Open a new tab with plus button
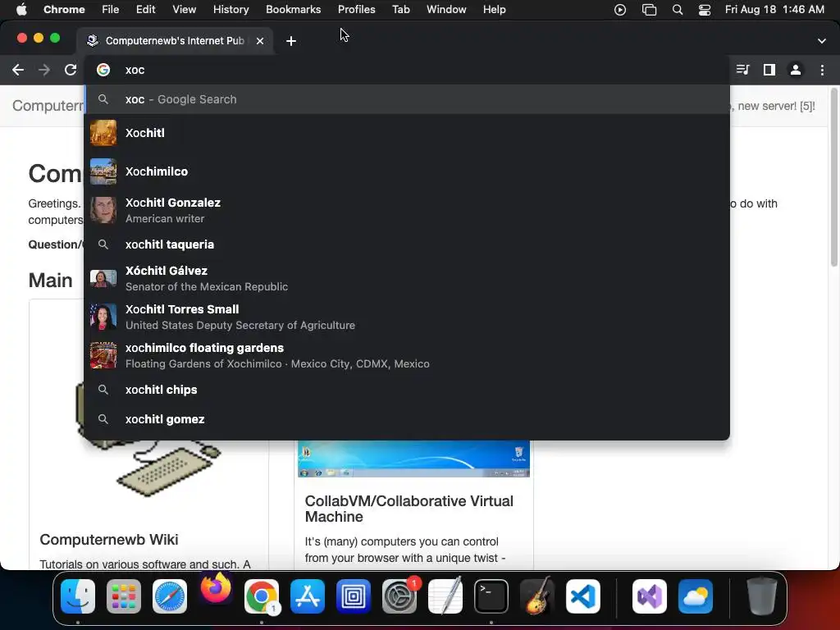 click(x=291, y=41)
